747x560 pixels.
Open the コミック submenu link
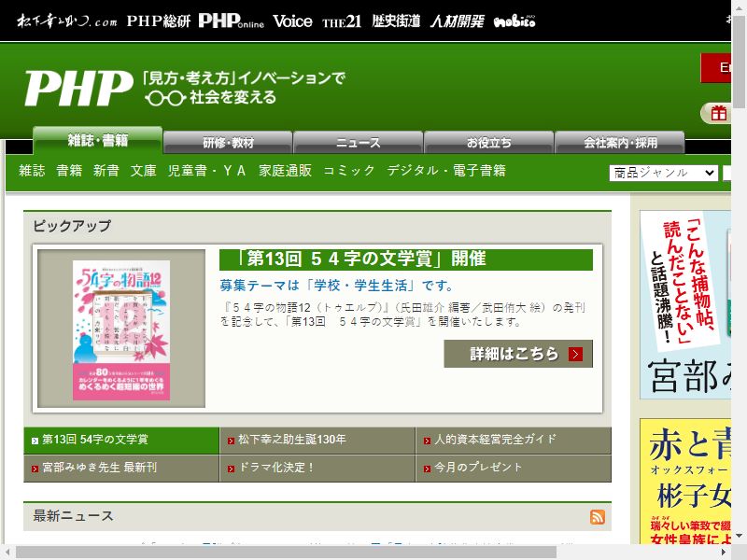(349, 171)
